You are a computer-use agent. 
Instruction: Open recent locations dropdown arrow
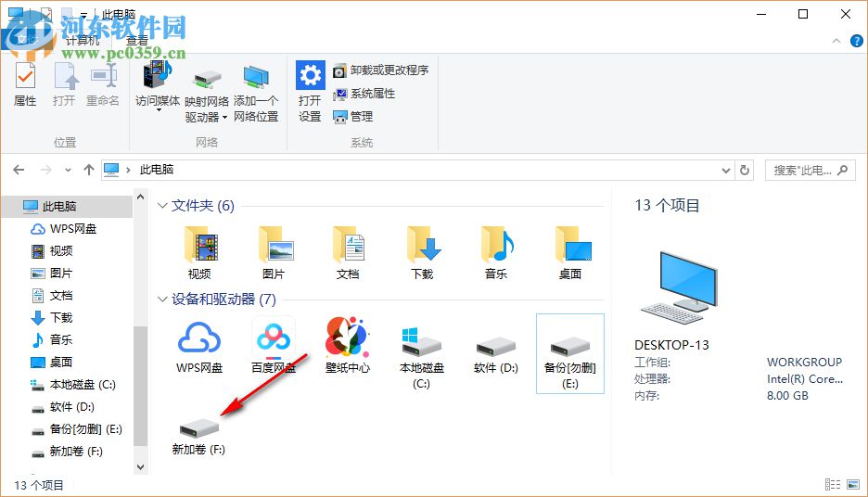click(68, 171)
